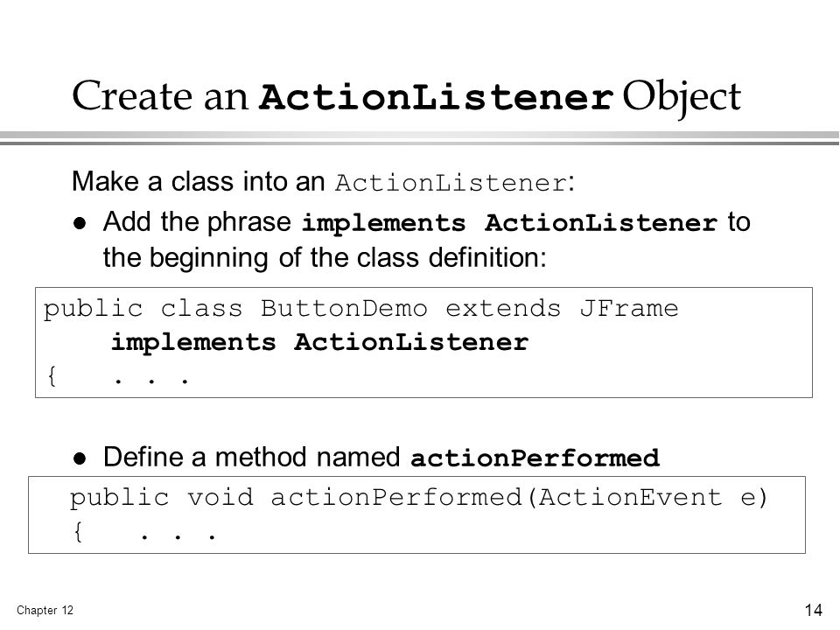Click 'Define a method named' bullet text
840x630 pixels.
click(251, 457)
